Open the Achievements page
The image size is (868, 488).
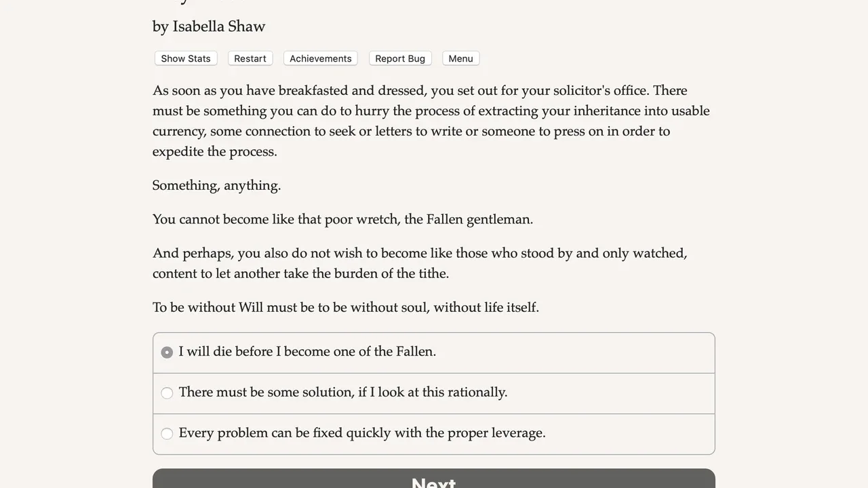(x=321, y=58)
